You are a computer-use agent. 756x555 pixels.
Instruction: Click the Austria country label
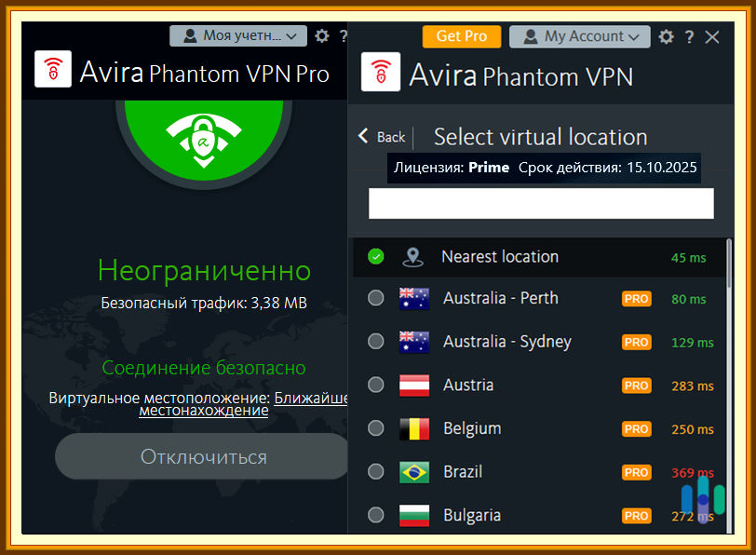[468, 386]
